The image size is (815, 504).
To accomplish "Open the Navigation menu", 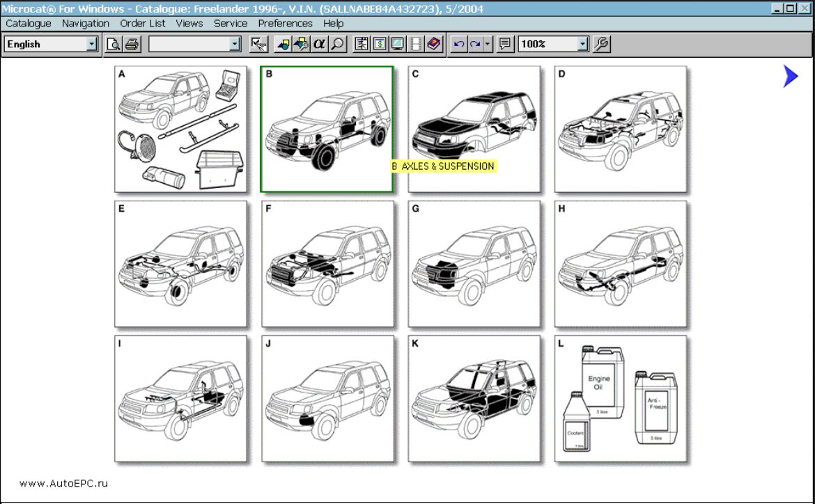I will pos(85,23).
